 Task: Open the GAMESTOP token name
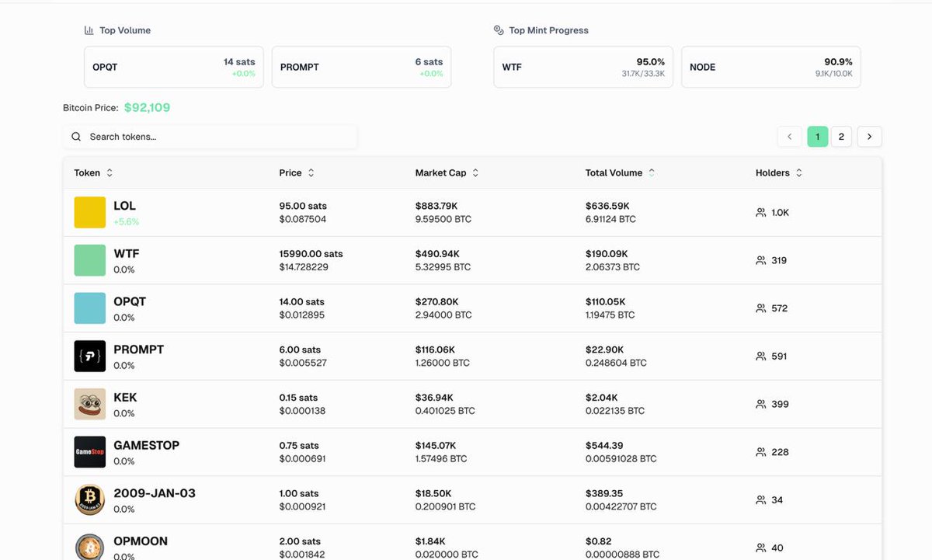(147, 445)
